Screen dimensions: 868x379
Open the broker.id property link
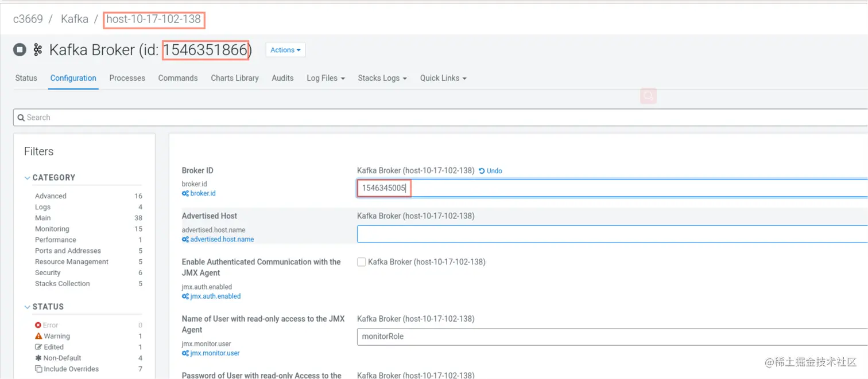(x=203, y=194)
